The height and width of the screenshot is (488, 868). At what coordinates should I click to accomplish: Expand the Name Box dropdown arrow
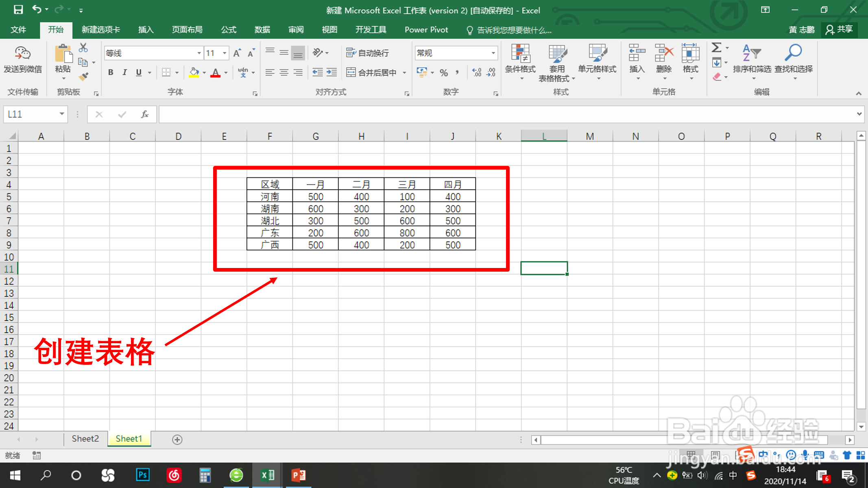[x=62, y=114]
